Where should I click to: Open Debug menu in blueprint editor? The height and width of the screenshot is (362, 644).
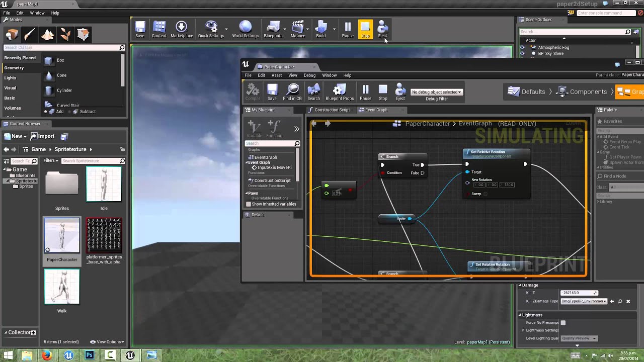(309, 75)
